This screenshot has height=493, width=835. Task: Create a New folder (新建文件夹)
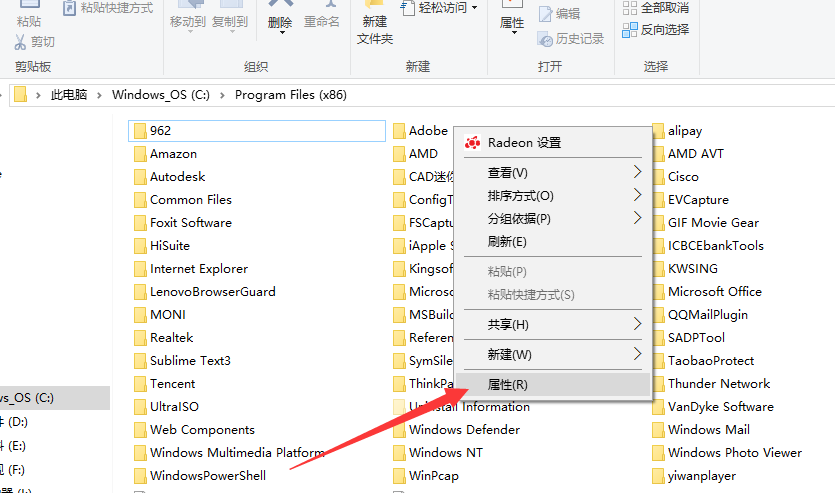375,24
